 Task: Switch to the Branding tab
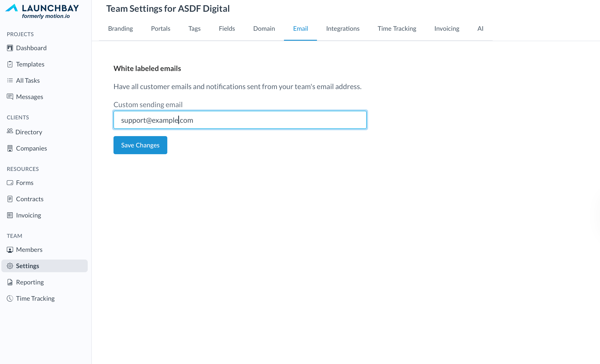tap(120, 28)
